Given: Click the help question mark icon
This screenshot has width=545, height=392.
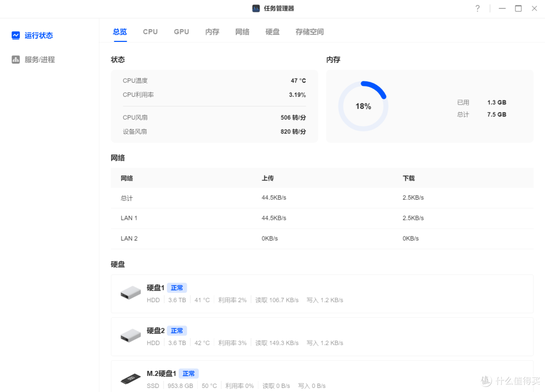Looking at the screenshot, I should tap(477, 9).
